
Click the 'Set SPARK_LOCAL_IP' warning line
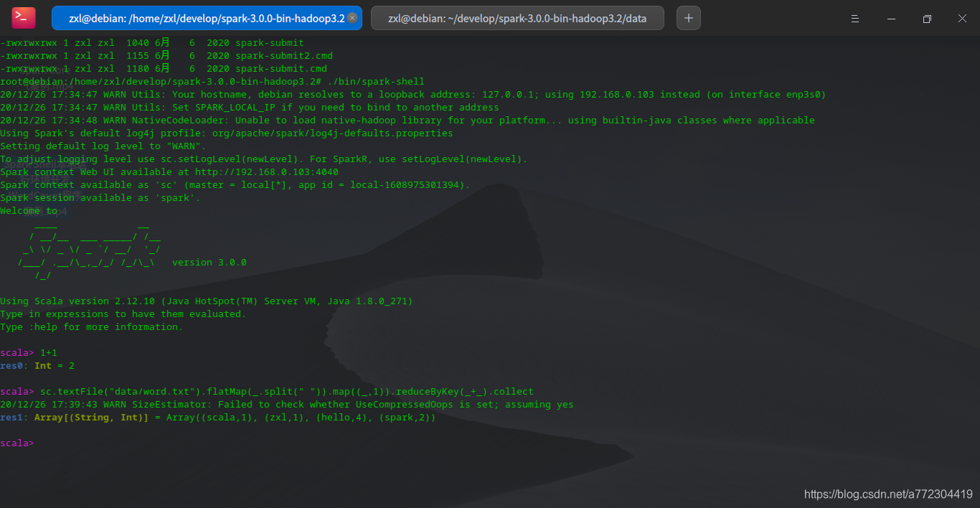point(250,108)
